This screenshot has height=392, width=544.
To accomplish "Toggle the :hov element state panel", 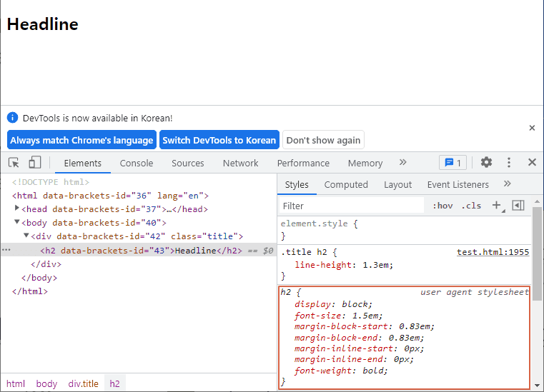I will pos(442,206).
